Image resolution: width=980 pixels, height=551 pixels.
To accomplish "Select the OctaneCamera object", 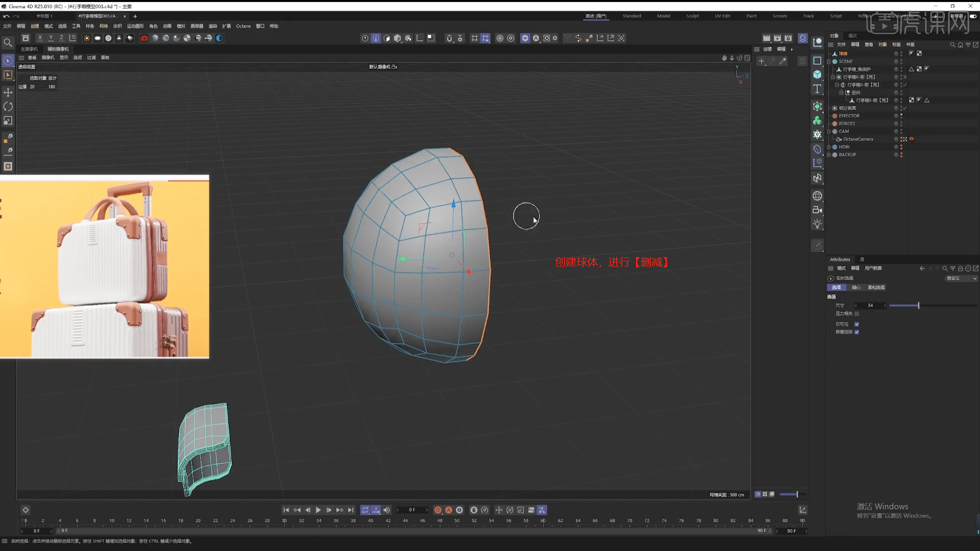I will pyautogui.click(x=857, y=139).
